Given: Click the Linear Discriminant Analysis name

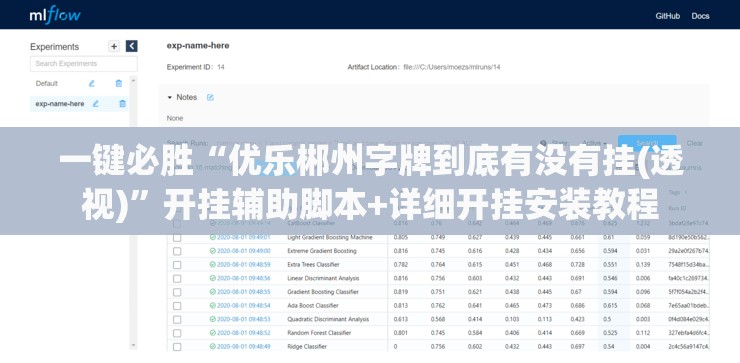Looking at the screenshot, I should click(323, 279).
